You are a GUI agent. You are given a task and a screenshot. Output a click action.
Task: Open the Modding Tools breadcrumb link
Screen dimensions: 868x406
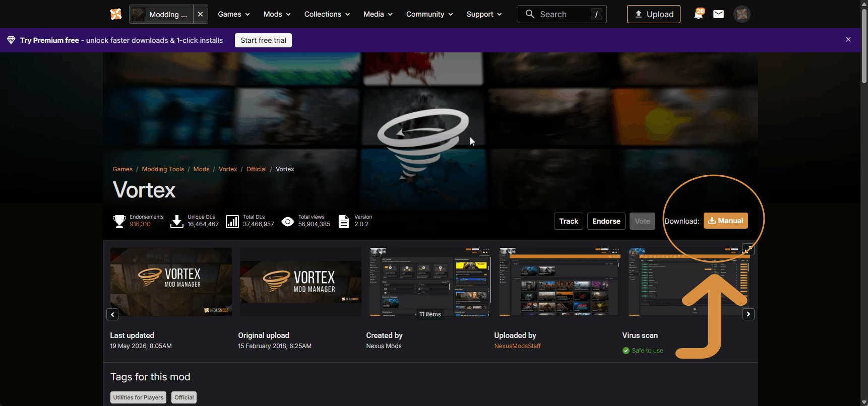pyautogui.click(x=163, y=169)
